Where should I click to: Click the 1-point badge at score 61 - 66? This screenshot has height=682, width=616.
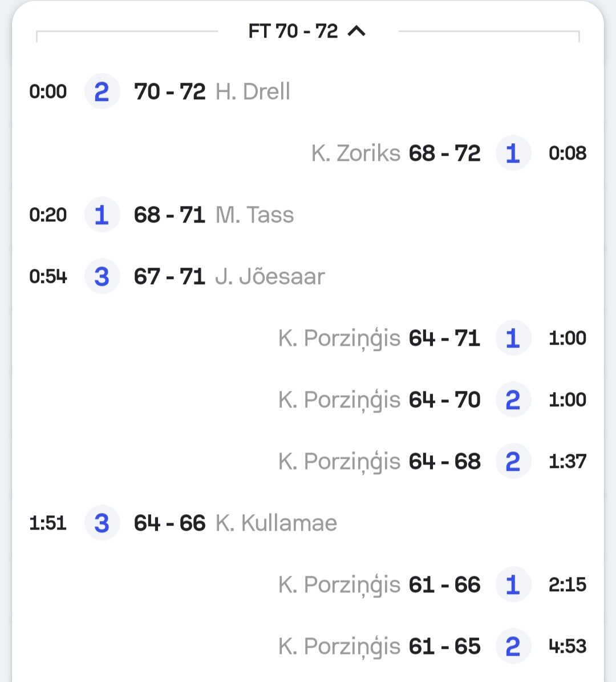pyautogui.click(x=513, y=584)
